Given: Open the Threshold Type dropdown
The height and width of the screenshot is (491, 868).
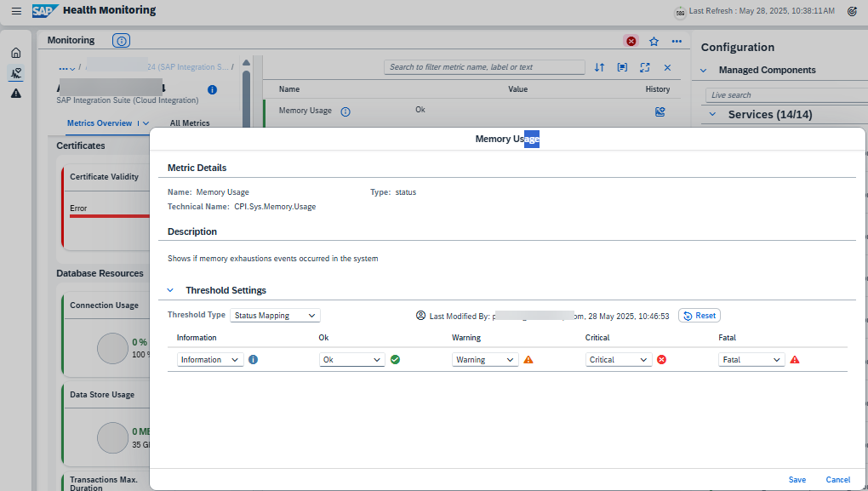Looking at the screenshot, I should (275, 316).
